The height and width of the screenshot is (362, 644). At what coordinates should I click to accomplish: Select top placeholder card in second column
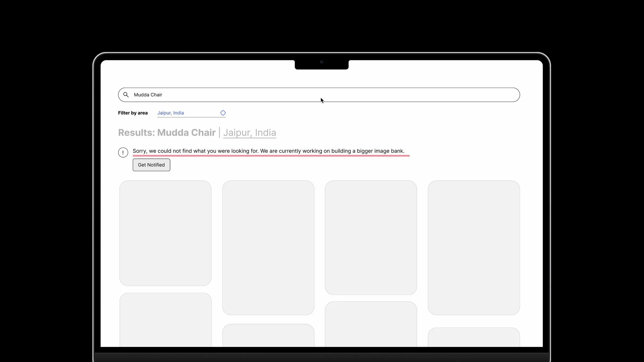(268, 247)
